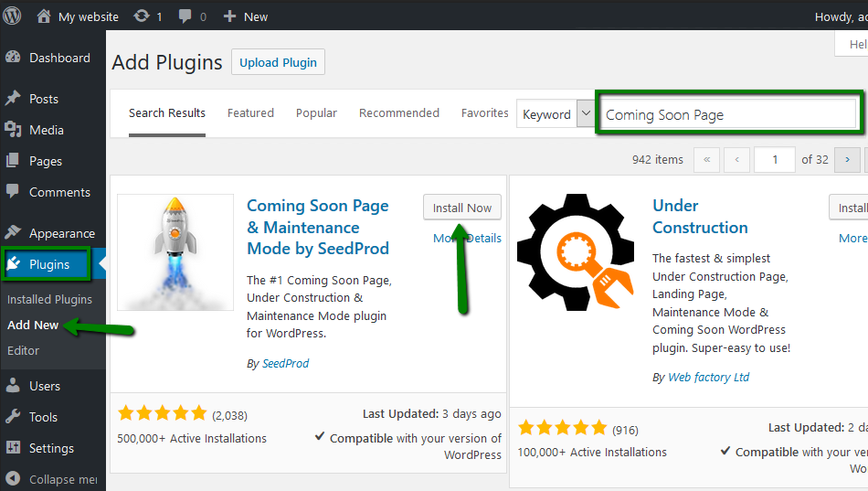Click the previous page arrow button
The width and height of the screenshot is (868, 491).
tap(736, 160)
